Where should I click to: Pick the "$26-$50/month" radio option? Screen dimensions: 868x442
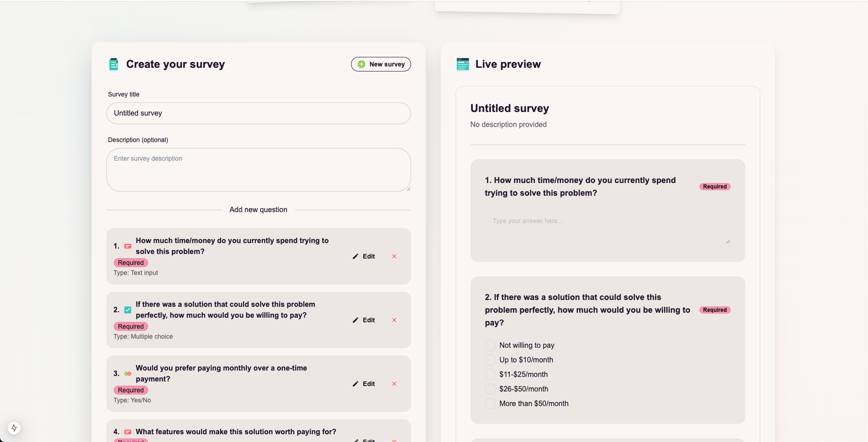(x=491, y=389)
